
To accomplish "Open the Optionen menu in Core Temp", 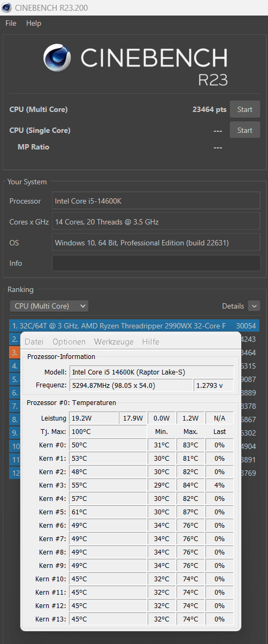I will pos(69,341).
